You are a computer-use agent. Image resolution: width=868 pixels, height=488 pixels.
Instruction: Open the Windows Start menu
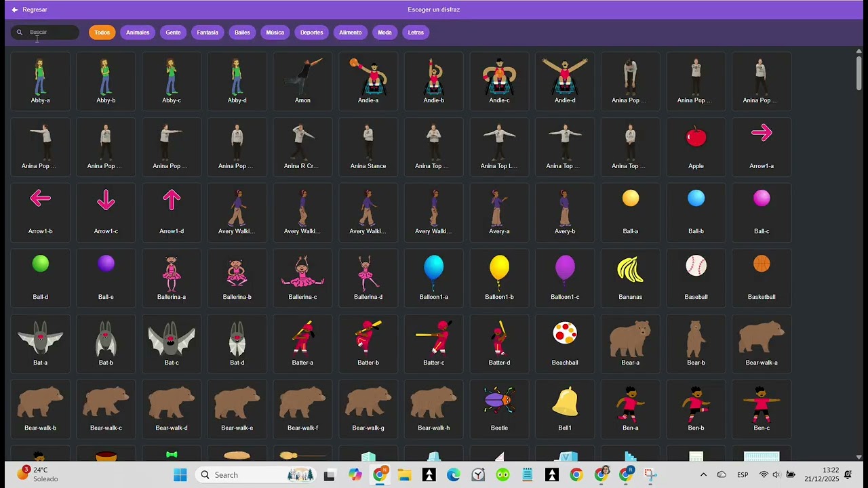click(180, 474)
